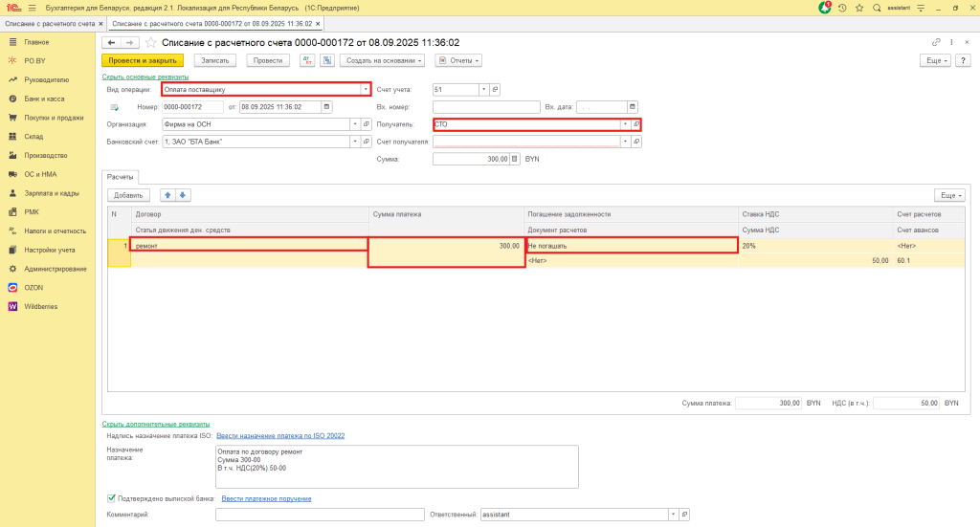Screen dimensions: 980x527
Task: Open the calendar for Вх. дата
Action: click(632, 107)
